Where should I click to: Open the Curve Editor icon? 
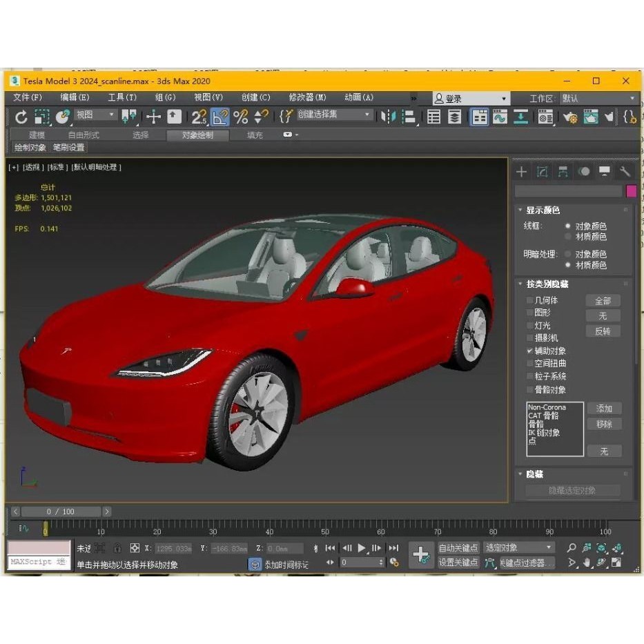click(x=500, y=117)
